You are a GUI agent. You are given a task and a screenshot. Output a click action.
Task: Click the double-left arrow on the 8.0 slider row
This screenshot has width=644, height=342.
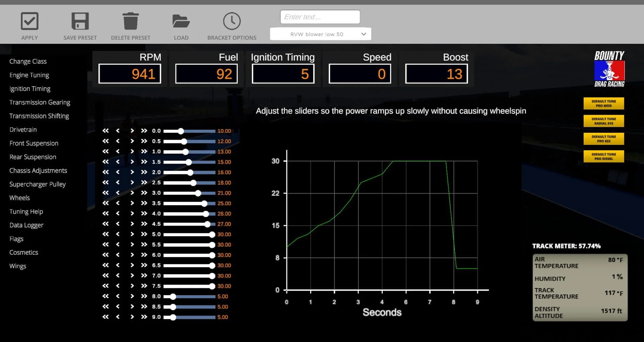click(106, 296)
